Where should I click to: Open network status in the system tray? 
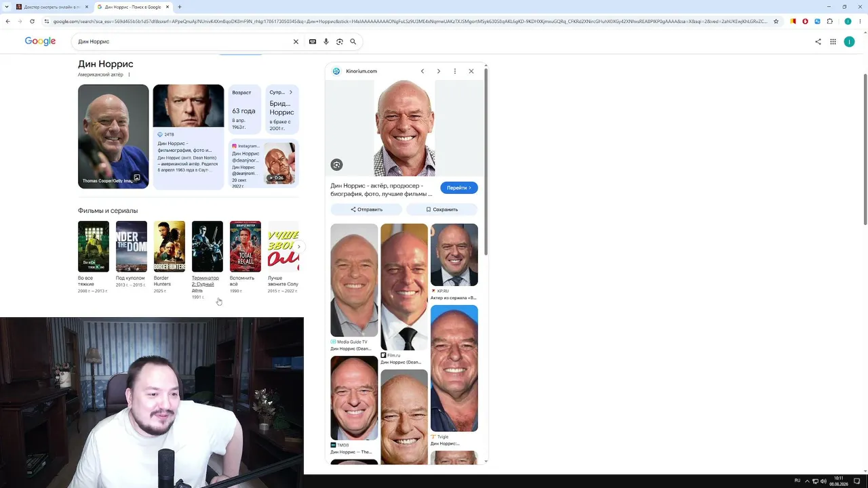coord(815,481)
